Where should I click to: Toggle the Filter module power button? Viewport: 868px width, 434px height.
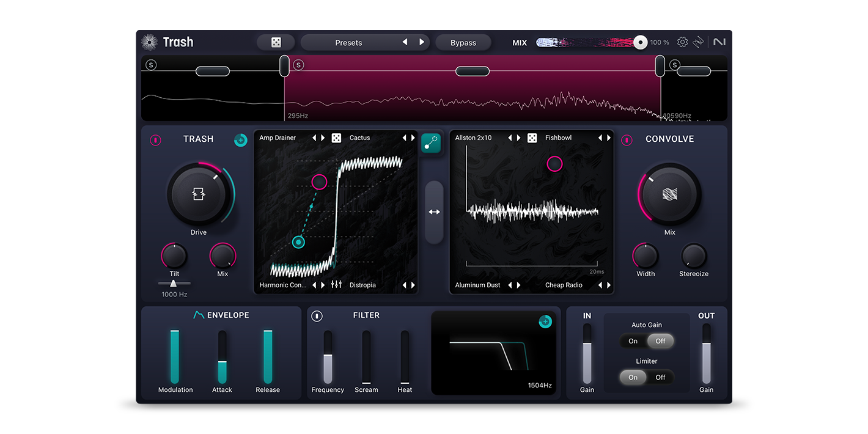pos(317,316)
